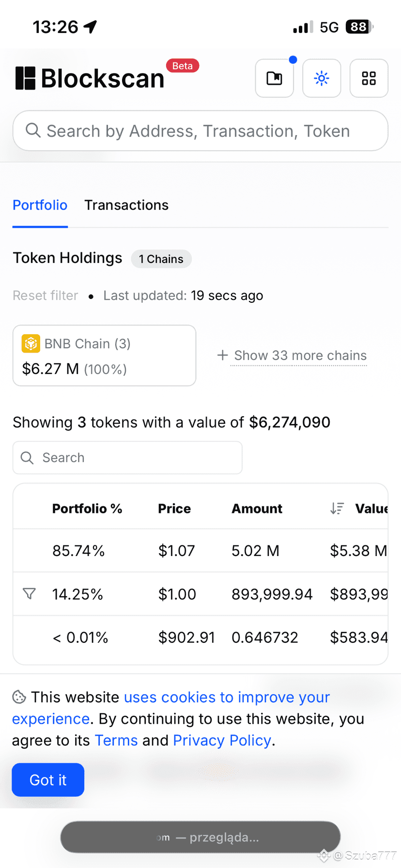Open the Terms link
The height and width of the screenshot is (868, 401).
click(116, 740)
